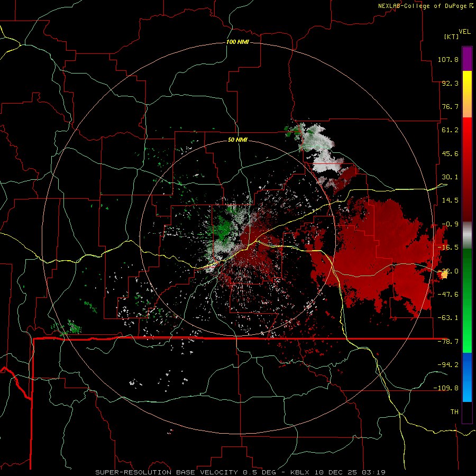The image size is (476, 476).
Task: Click the yellow segment of velocity color bar
Action: (467, 82)
